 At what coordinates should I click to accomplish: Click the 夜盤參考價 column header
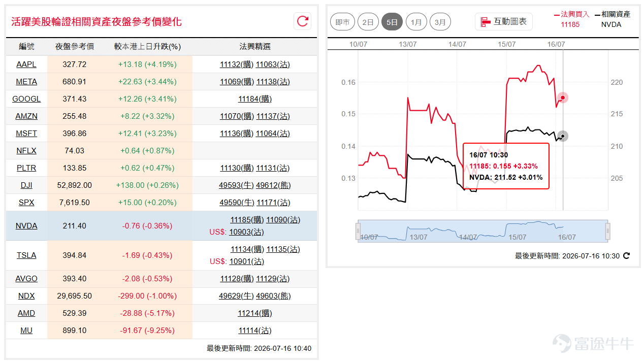pyautogui.click(x=75, y=47)
